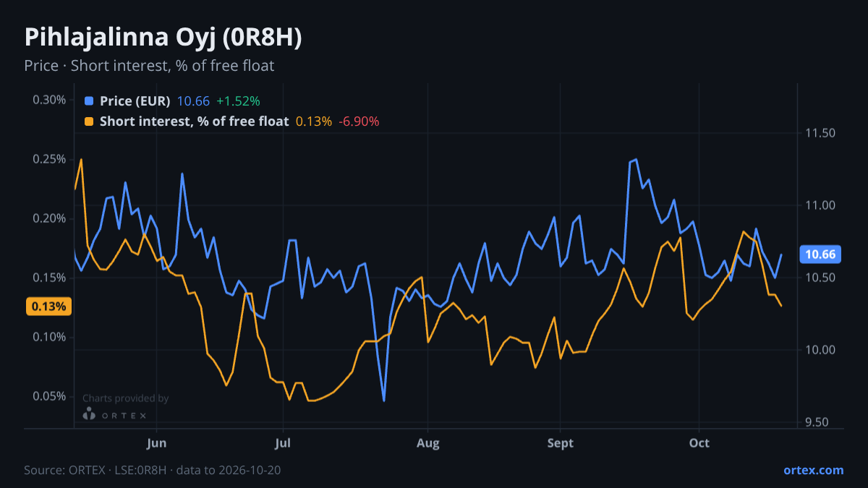Click the 0.15% left axis label
This screenshot has height=488, width=868.
pyautogui.click(x=49, y=278)
